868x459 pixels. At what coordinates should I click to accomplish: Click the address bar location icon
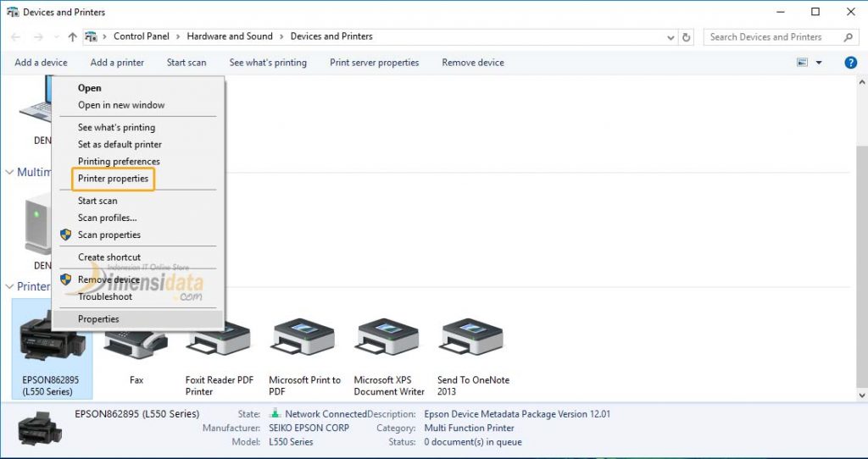click(91, 36)
